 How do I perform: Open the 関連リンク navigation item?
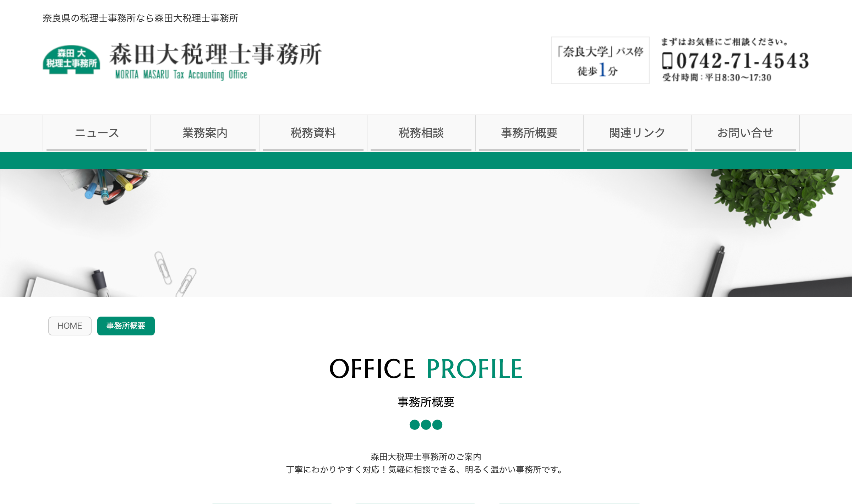[637, 133]
